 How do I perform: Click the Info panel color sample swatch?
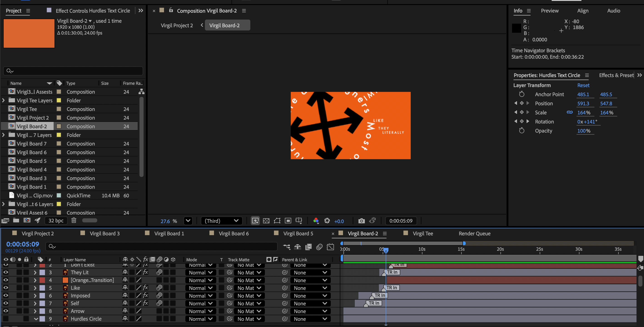pyautogui.click(x=516, y=28)
